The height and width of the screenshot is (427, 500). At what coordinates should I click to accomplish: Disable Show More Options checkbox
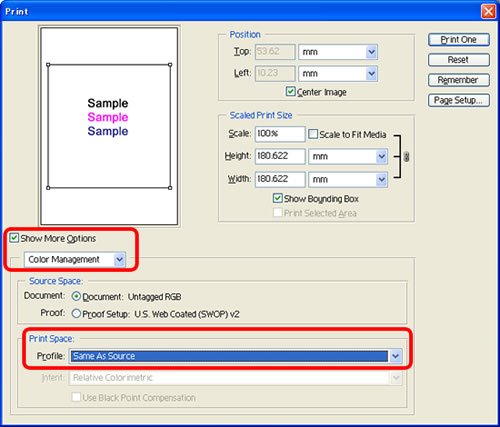point(14,238)
